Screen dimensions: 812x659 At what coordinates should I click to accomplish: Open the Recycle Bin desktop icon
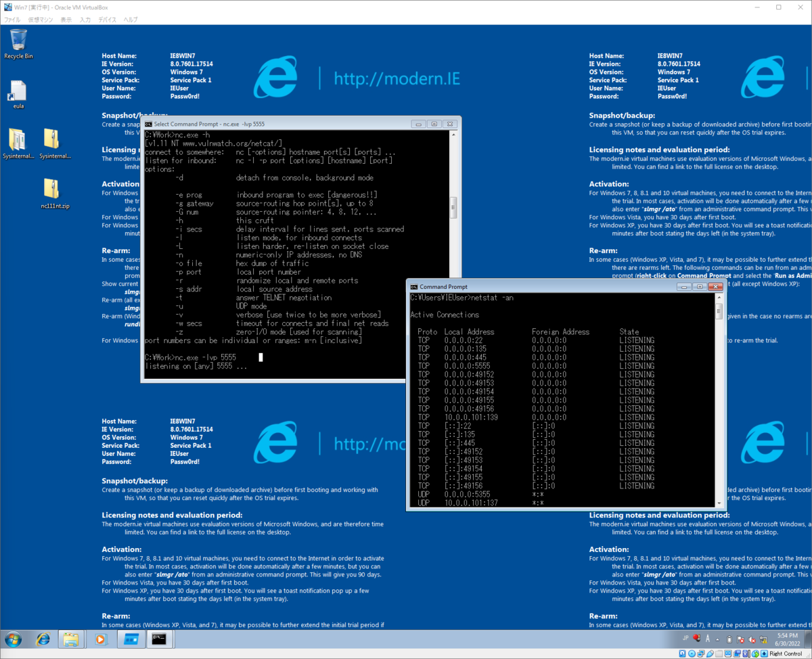click(18, 44)
